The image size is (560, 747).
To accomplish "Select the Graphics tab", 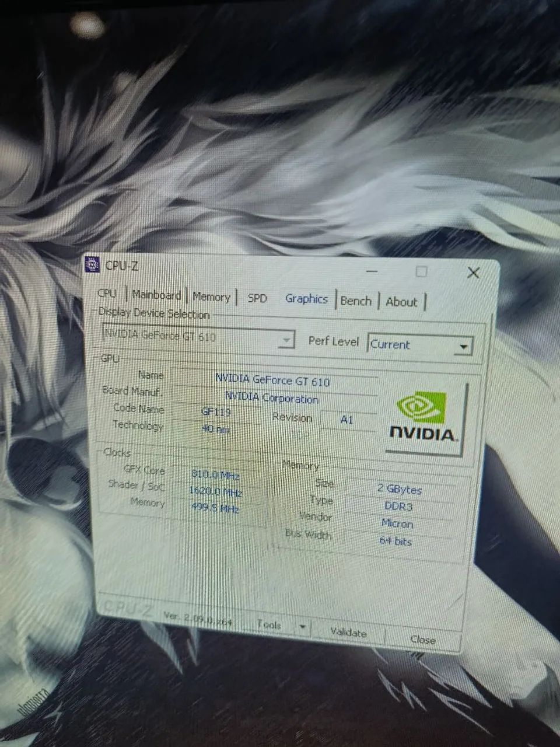I will [306, 298].
